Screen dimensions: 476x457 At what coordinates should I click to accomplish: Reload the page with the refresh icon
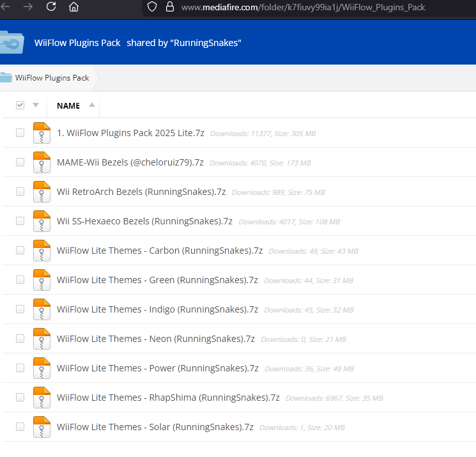coord(51,6)
